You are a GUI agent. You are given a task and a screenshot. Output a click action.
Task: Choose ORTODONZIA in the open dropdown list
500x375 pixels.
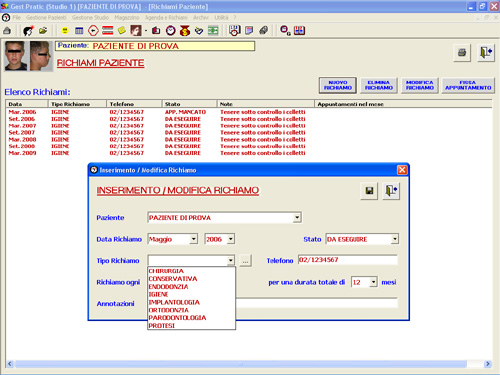[191, 310]
